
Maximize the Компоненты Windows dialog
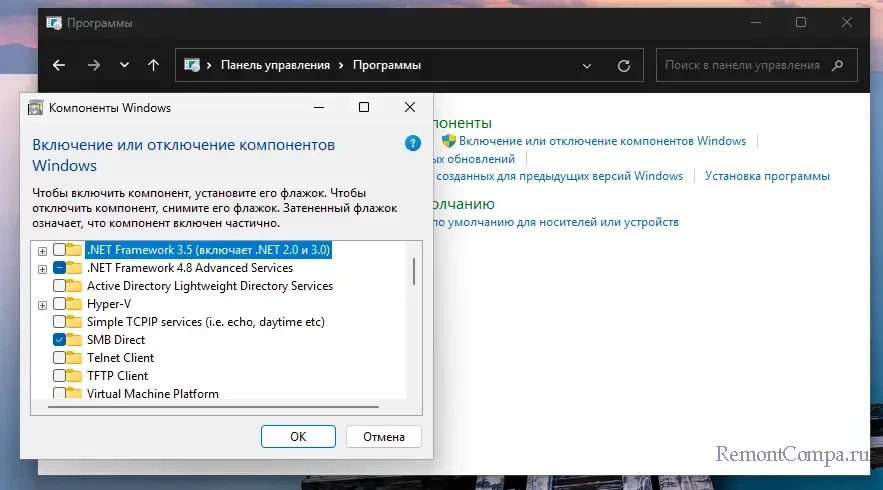pyautogui.click(x=364, y=107)
